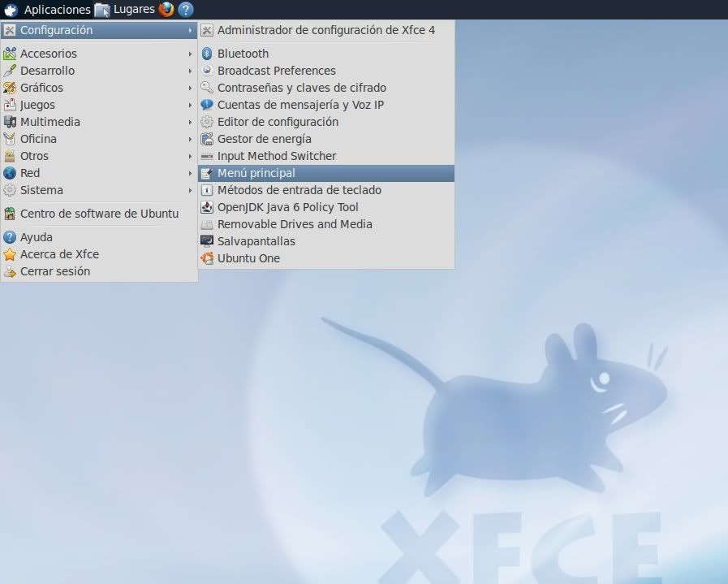
Task: Open Broadcast Preferences entry
Action: (326, 71)
